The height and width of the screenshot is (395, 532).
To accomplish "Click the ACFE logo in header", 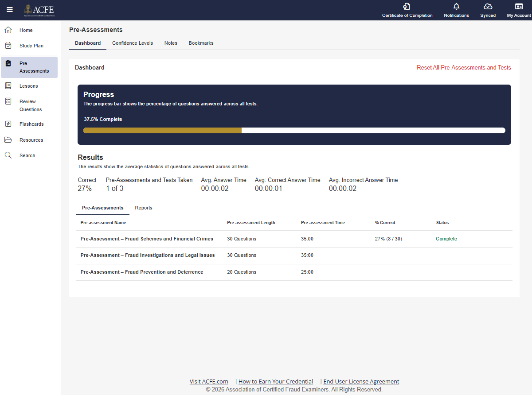I will pyautogui.click(x=39, y=10).
